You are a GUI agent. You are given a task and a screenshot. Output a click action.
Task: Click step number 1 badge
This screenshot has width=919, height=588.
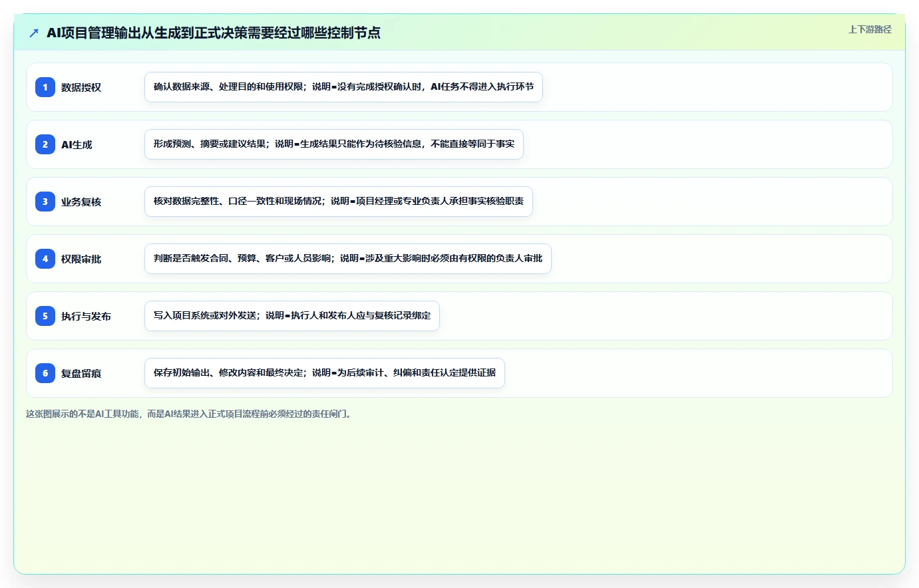pyautogui.click(x=45, y=87)
